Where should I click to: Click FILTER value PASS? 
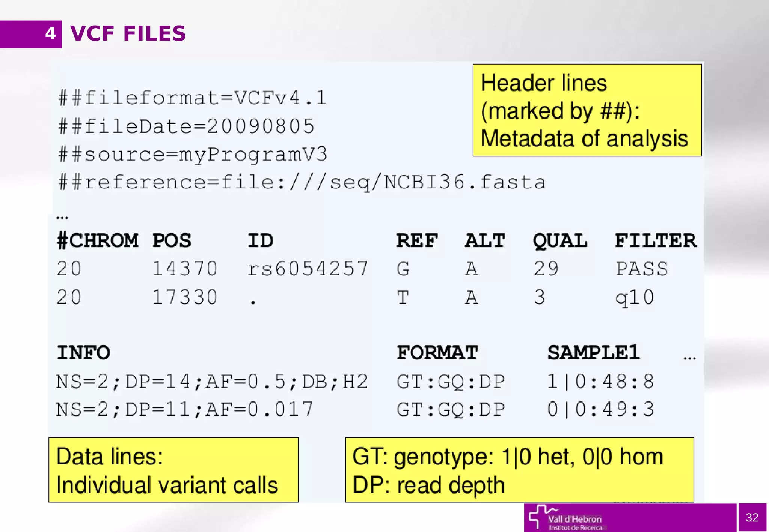pos(642,269)
